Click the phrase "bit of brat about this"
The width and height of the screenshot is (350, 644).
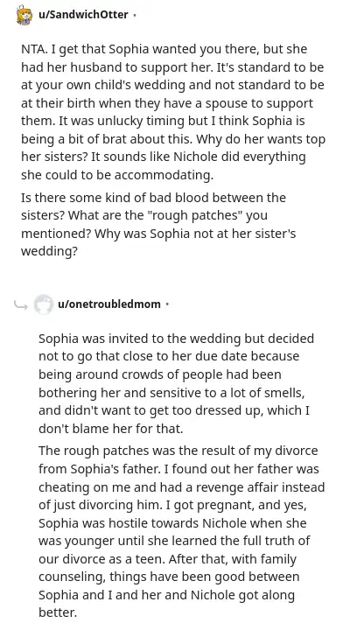pos(124,139)
